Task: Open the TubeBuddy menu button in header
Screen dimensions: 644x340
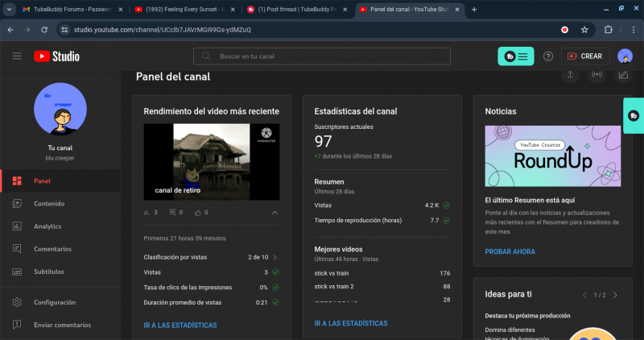Action: [x=515, y=56]
